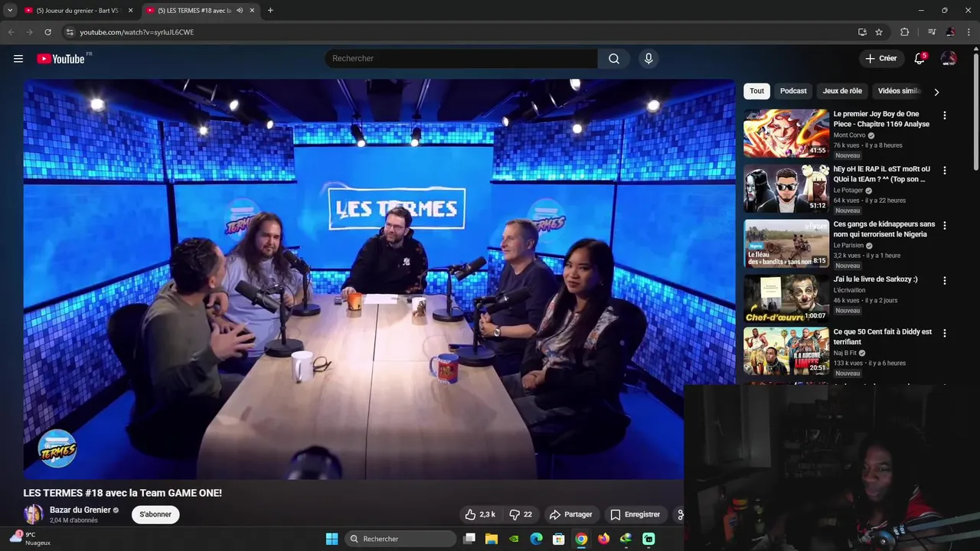
Task: Open the Joy Boy One Piece video thumbnail
Action: pyautogui.click(x=786, y=133)
